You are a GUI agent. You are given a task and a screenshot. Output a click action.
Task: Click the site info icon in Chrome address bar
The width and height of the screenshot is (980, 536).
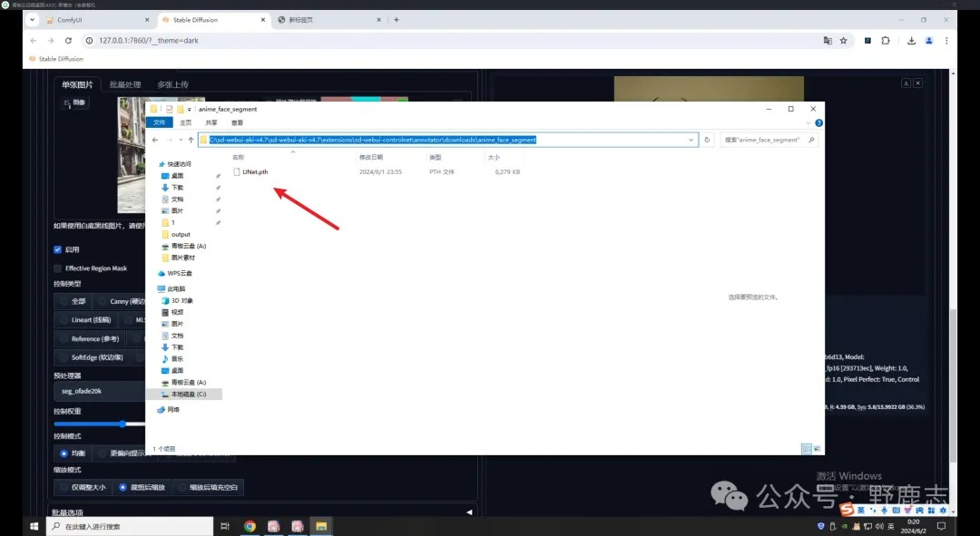click(x=89, y=41)
